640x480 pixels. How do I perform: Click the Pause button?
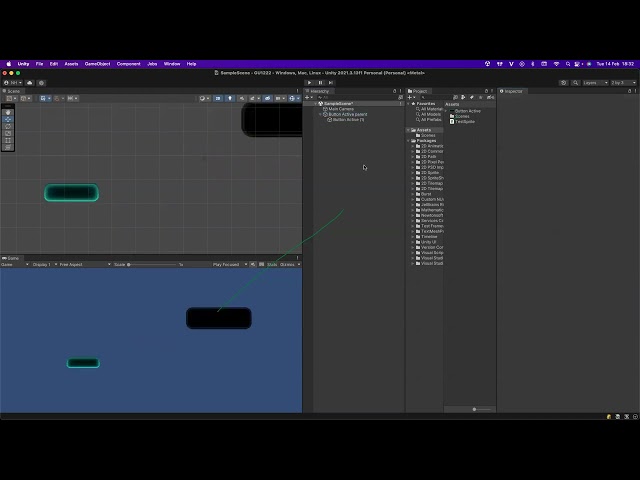click(x=320, y=82)
